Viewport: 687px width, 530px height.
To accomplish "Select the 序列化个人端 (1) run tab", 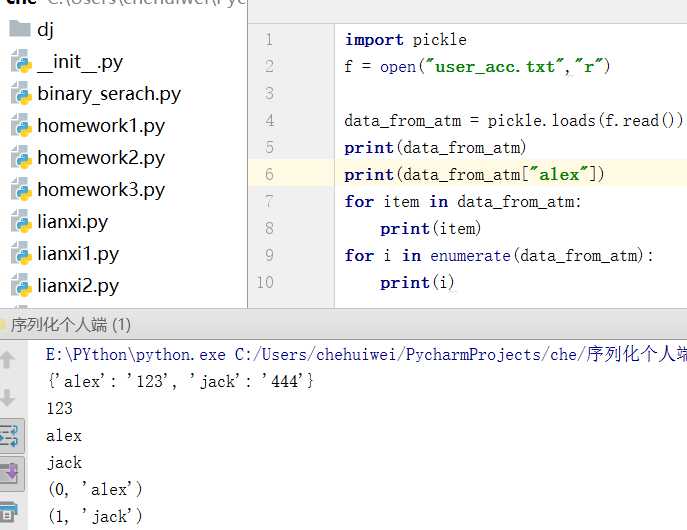I will pyautogui.click(x=70, y=325).
